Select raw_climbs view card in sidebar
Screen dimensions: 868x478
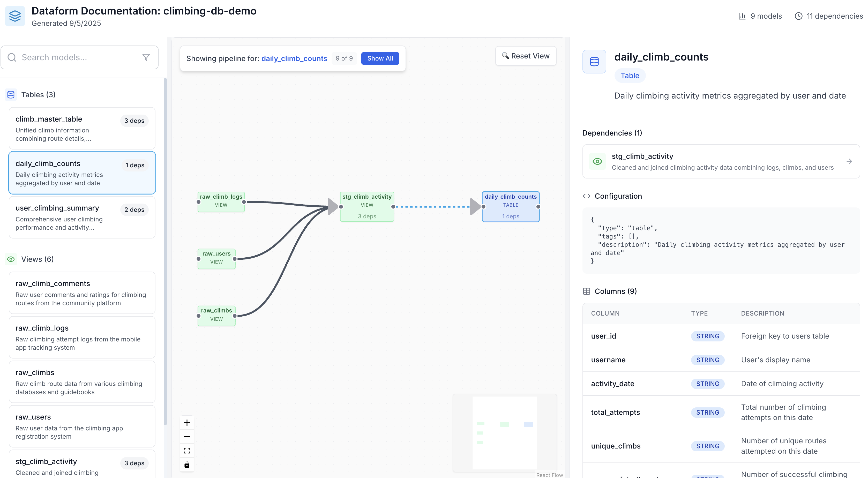pos(82,382)
